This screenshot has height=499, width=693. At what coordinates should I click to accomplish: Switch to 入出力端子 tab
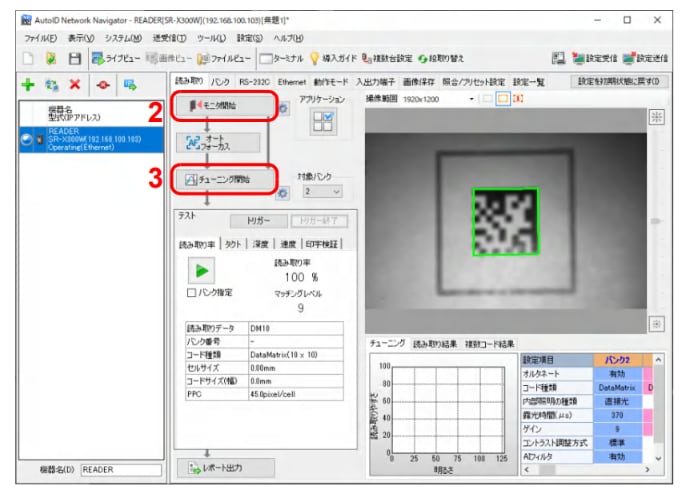point(375,82)
